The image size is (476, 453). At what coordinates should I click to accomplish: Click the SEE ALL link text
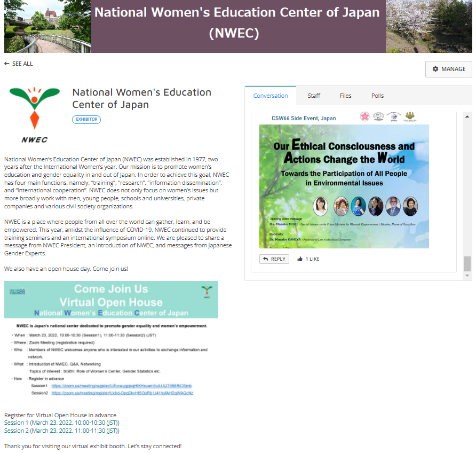click(x=22, y=64)
